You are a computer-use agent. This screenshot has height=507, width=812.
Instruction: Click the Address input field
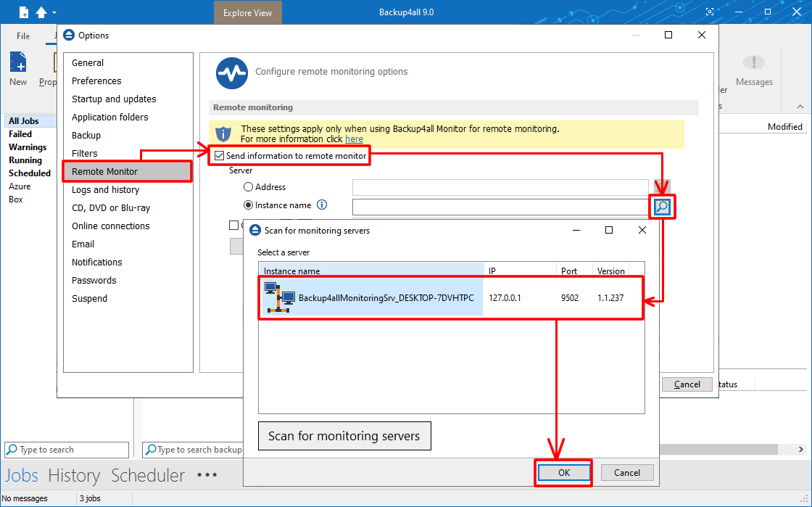coord(500,186)
